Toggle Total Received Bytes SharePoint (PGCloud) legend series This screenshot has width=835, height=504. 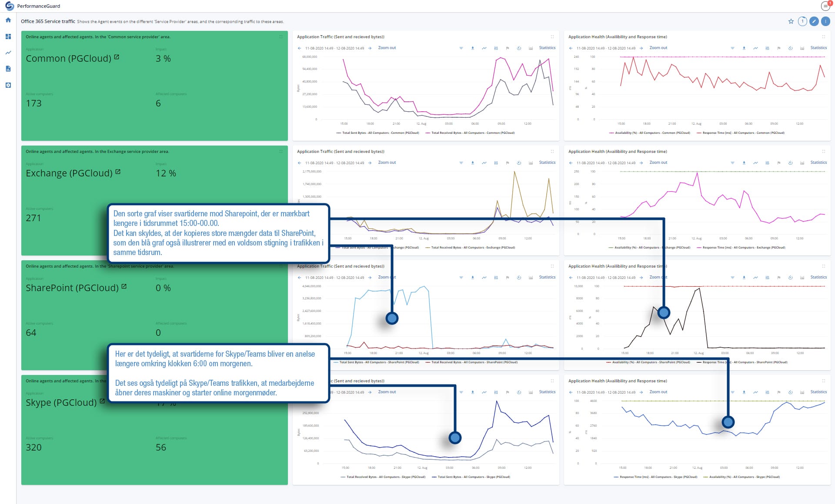(471, 362)
